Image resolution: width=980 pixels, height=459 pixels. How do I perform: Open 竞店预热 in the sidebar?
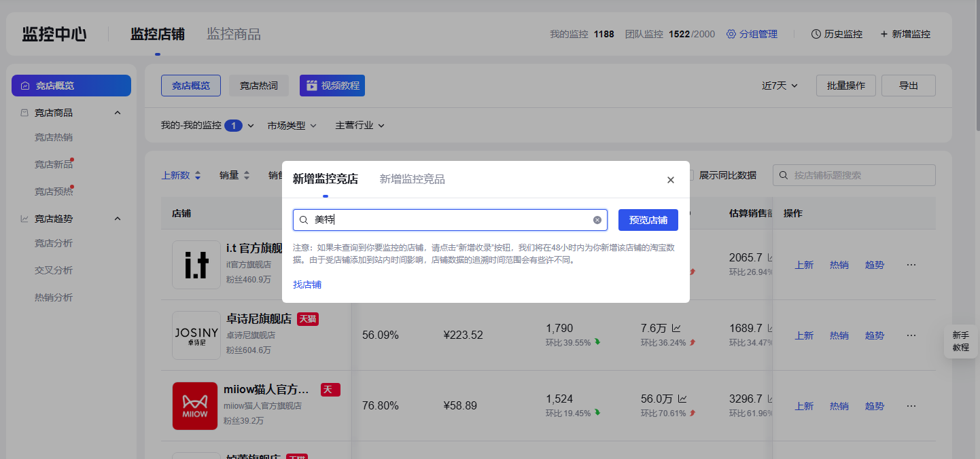[x=54, y=191]
